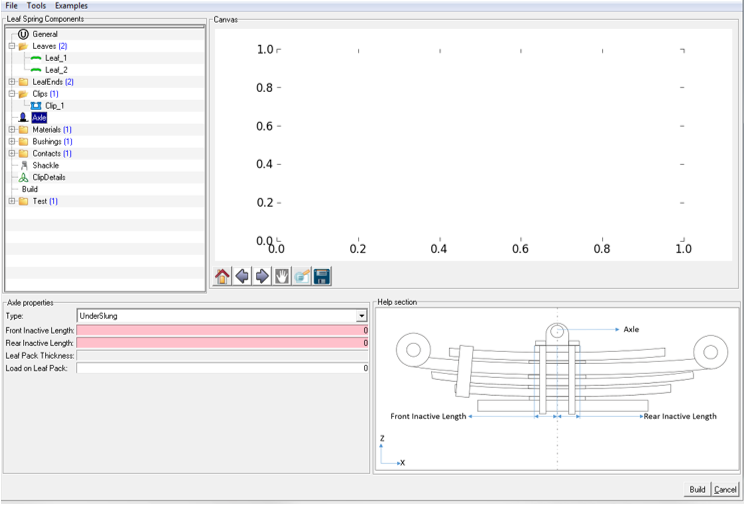Screen dimensions: 748x506
Task: Select the Shackle tree item
Action: 46,165
